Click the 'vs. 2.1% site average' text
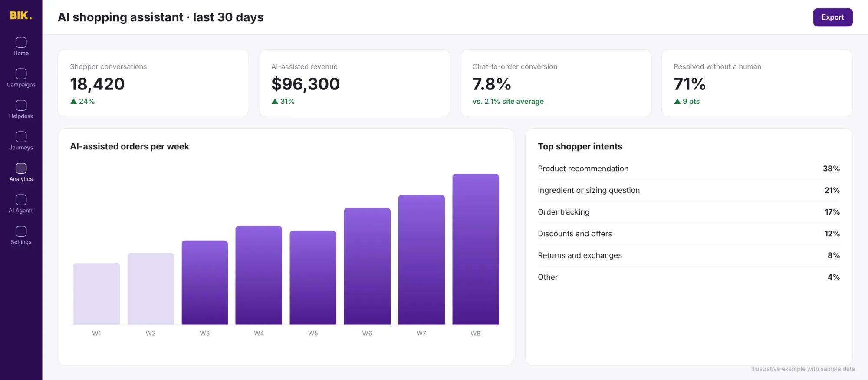The height and width of the screenshot is (380, 868). pos(508,101)
